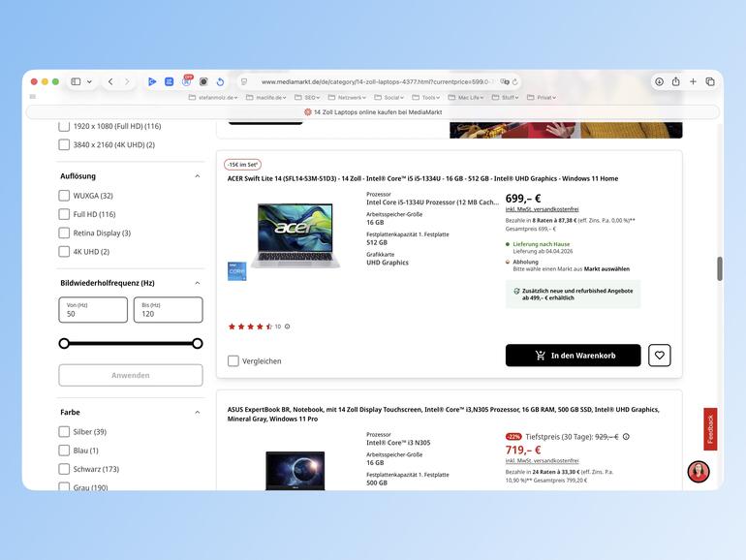The height and width of the screenshot is (560, 746).
Task: Add Acer Swift Lite to wishlist heart
Action: pos(660,356)
